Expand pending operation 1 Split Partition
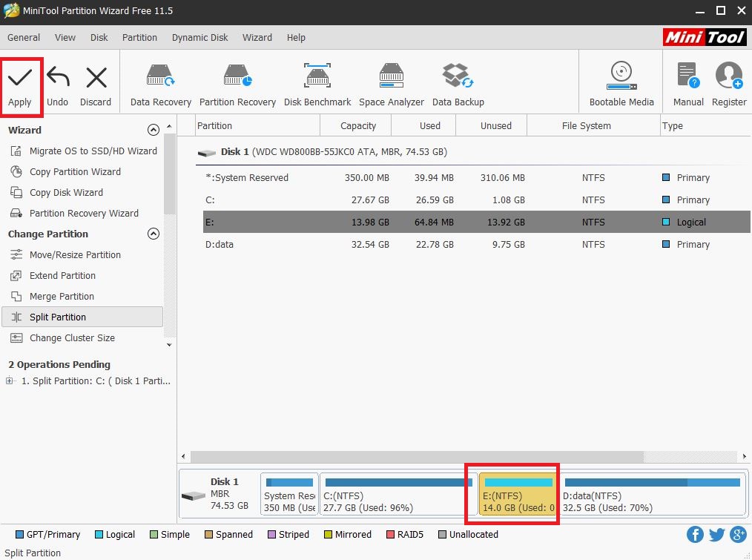Screen dimensions: 752x560 (9, 381)
